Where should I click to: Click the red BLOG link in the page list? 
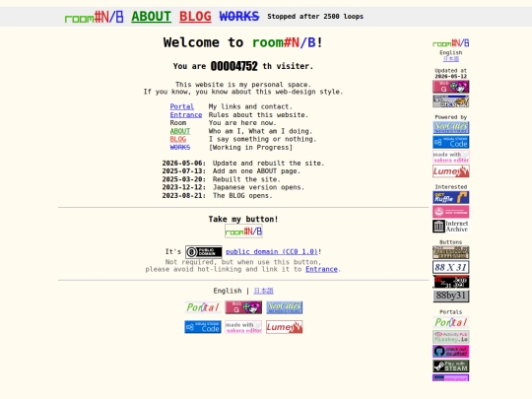(178, 139)
